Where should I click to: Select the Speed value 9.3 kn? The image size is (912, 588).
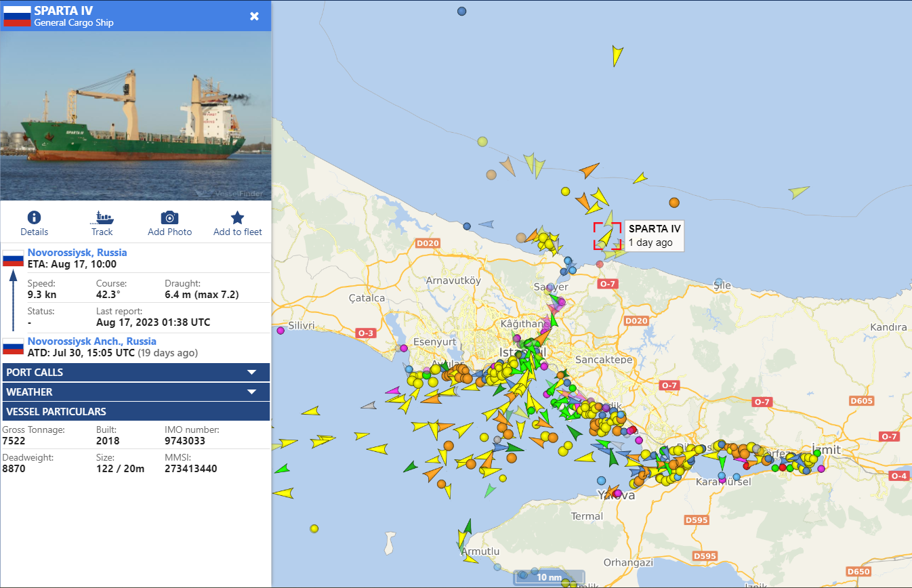click(41, 295)
